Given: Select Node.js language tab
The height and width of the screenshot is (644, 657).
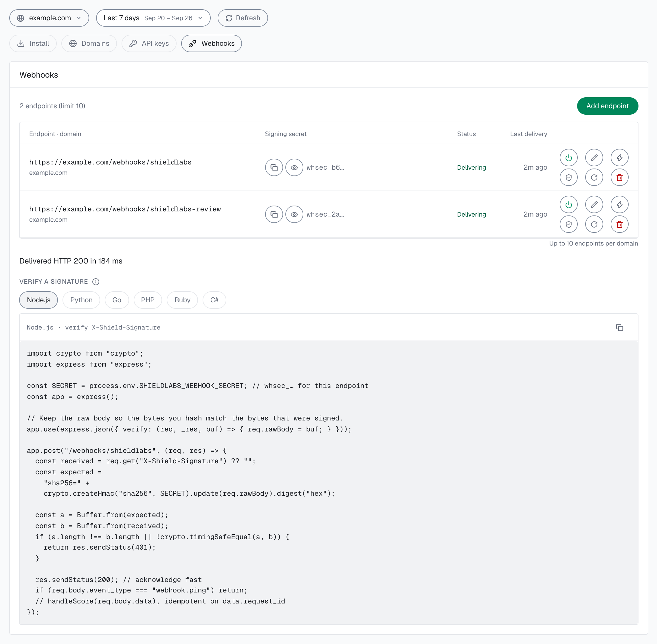Looking at the screenshot, I should coord(38,300).
